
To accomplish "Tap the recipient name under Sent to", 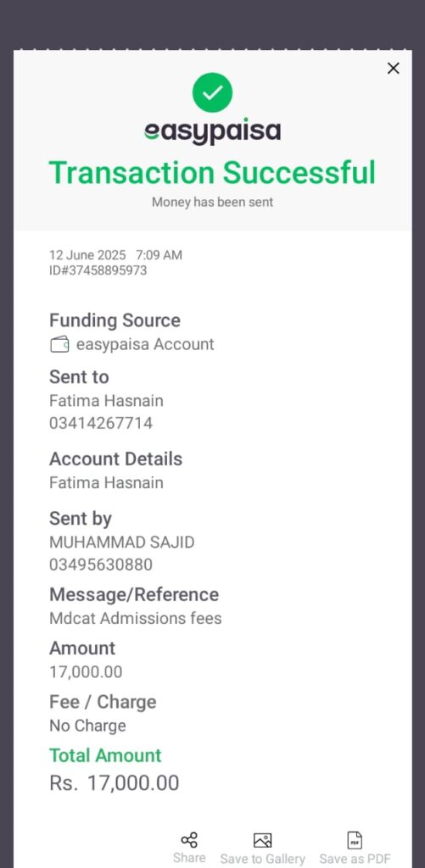I will point(106,400).
